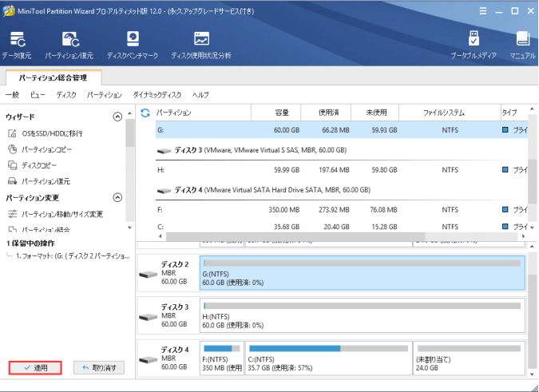
Task: Click ディスク 4 VMware Virtual SATA header text
Action: [272, 190]
